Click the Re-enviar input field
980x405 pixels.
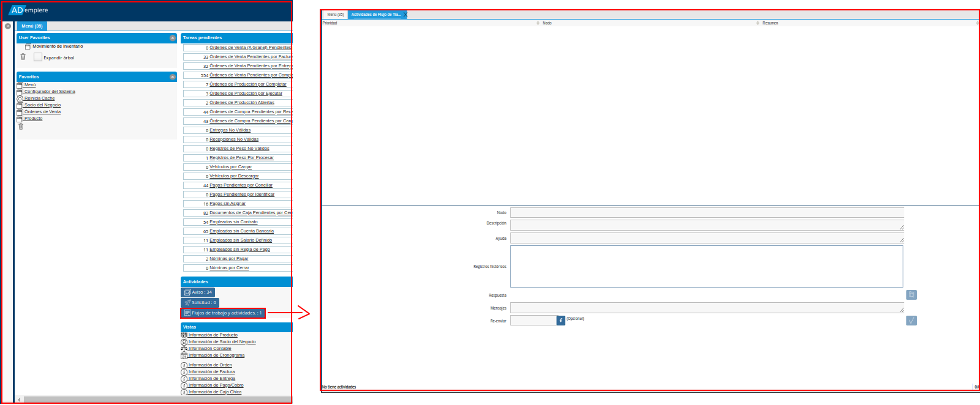tap(533, 321)
